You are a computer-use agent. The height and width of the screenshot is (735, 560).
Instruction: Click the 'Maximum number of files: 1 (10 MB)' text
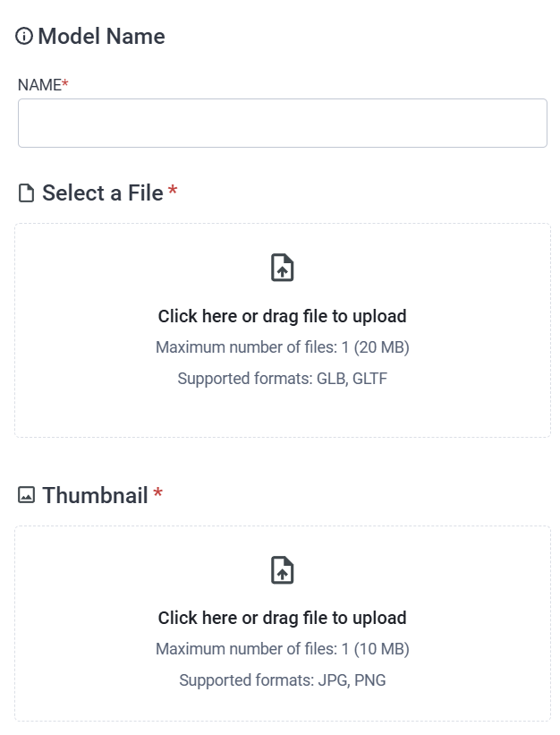tap(283, 649)
